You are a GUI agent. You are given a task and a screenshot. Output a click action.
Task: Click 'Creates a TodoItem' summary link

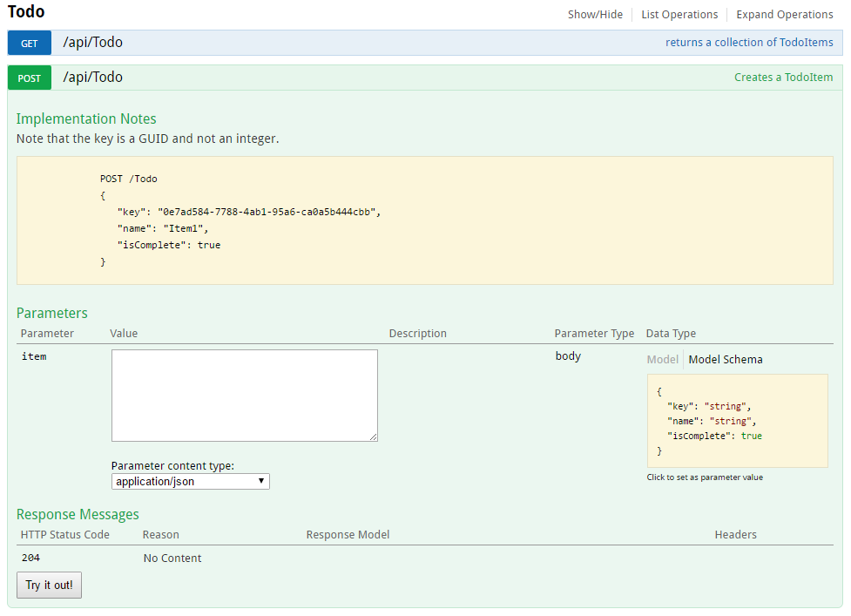click(x=783, y=77)
